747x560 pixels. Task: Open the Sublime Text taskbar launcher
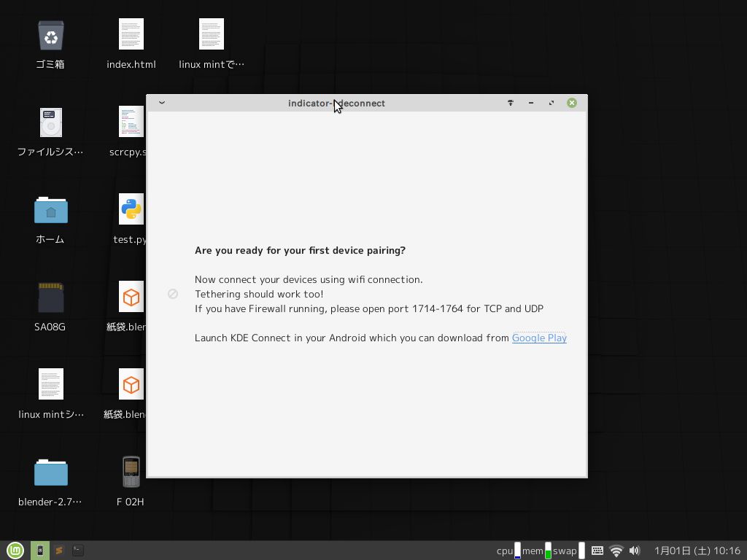(59, 551)
